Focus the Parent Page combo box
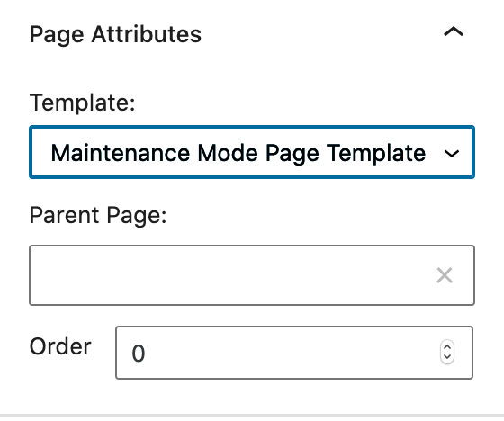The image size is (504, 421). pos(252,275)
